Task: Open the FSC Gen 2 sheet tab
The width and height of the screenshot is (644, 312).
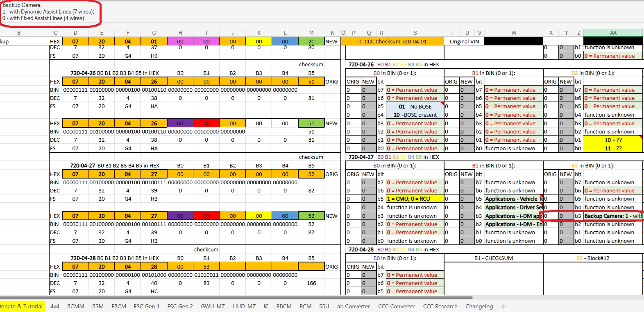Action: 180,306
